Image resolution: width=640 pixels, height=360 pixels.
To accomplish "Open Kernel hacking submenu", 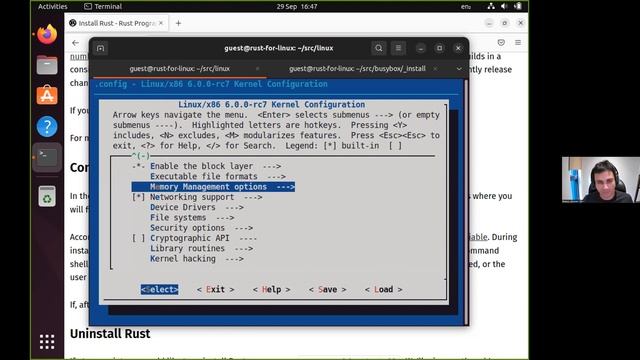I will click(197, 259).
